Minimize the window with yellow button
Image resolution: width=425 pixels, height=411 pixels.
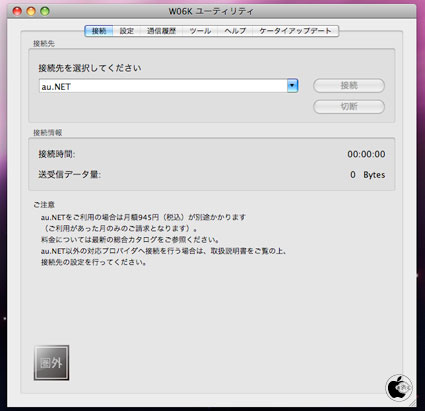31,11
